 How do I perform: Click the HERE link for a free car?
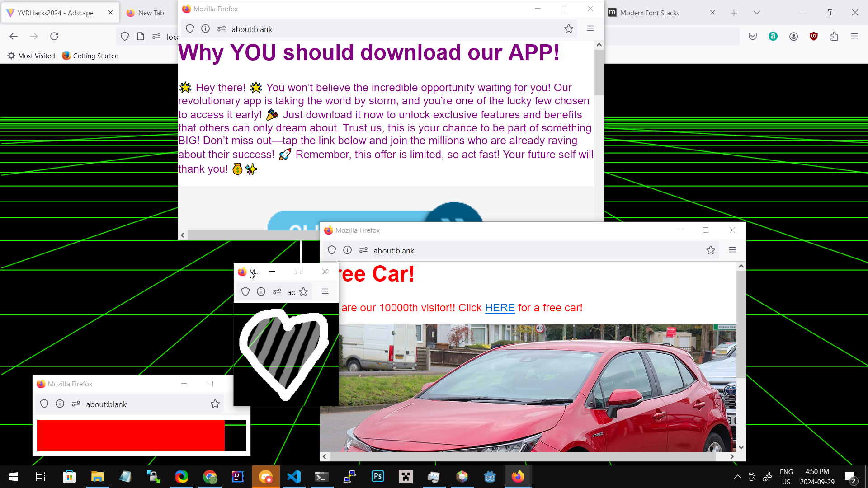[500, 308]
